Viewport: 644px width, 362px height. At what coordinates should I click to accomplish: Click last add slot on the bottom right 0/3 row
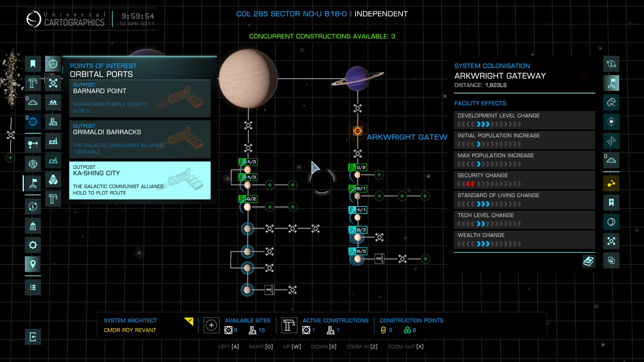pos(425,259)
